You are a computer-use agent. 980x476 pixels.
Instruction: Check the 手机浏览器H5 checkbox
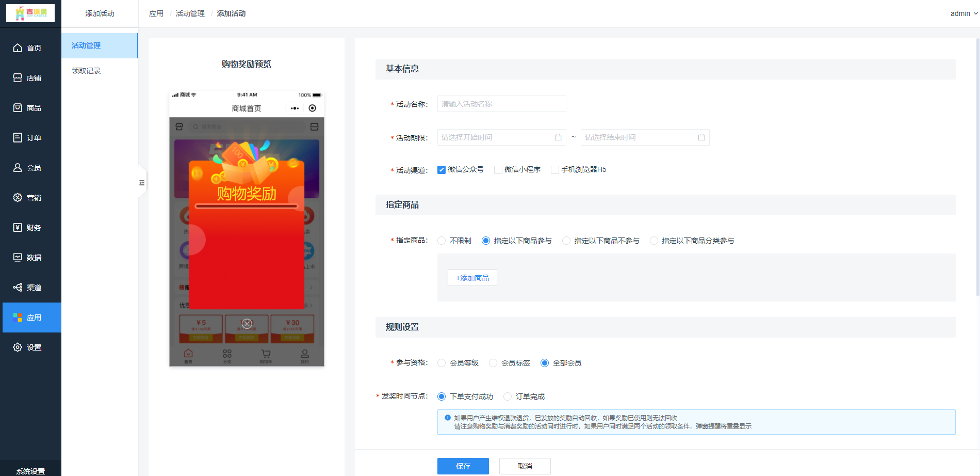pos(555,170)
